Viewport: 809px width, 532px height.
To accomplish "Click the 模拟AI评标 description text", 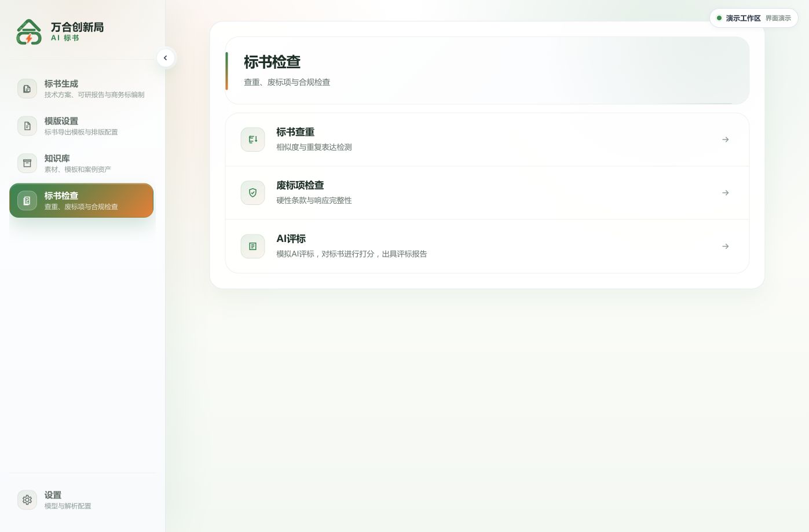I will pos(352,254).
